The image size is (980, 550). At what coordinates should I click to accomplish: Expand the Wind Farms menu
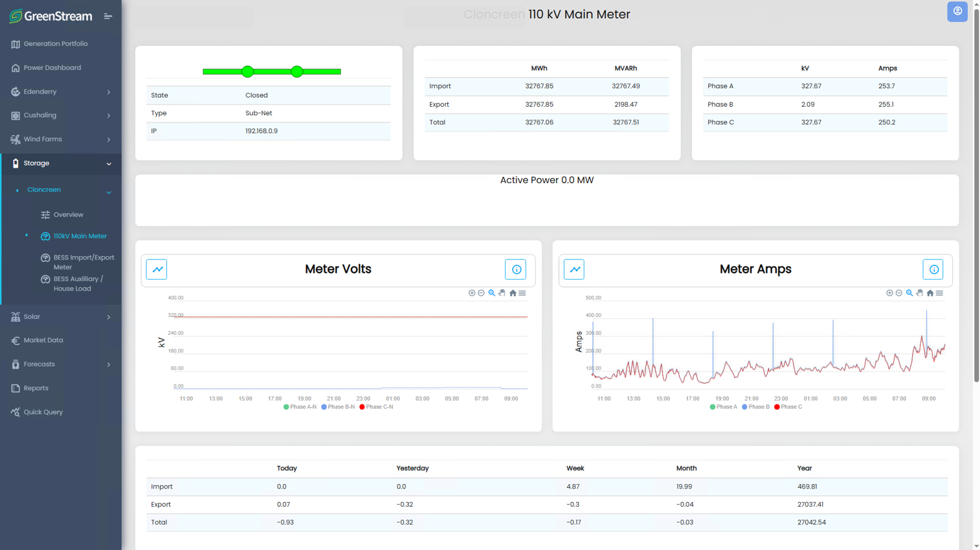click(61, 139)
